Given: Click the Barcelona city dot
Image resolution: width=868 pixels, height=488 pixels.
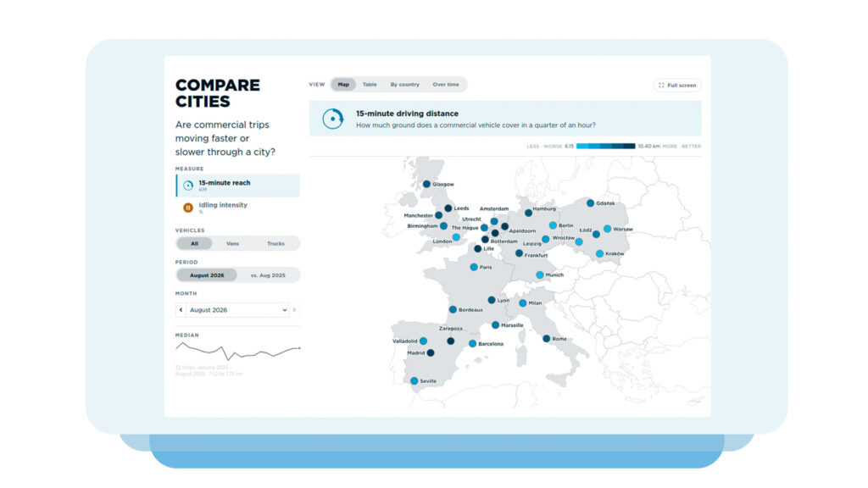Looking at the screenshot, I should point(473,344).
